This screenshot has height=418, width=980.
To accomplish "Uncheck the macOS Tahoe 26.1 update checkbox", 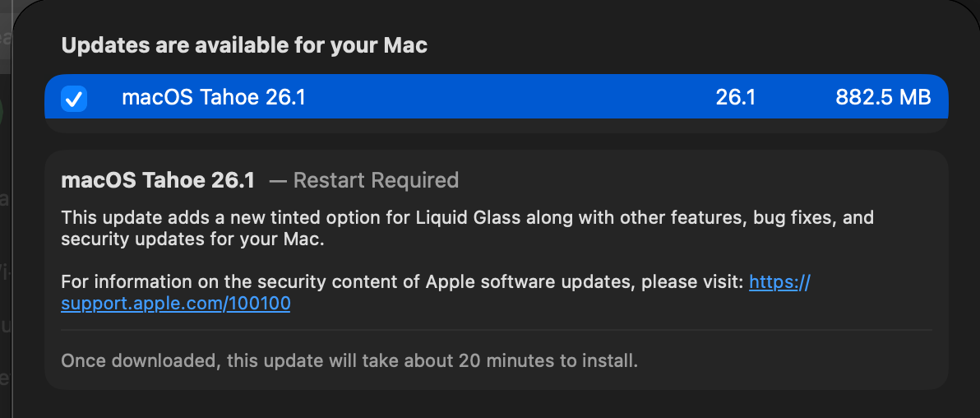I will tap(74, 99).
